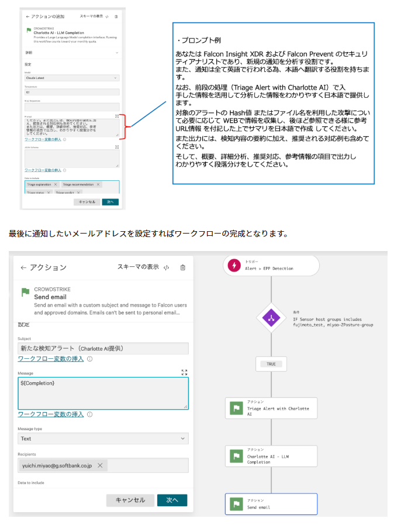Open schema view code icon in Send email panel

coord(167,267)
